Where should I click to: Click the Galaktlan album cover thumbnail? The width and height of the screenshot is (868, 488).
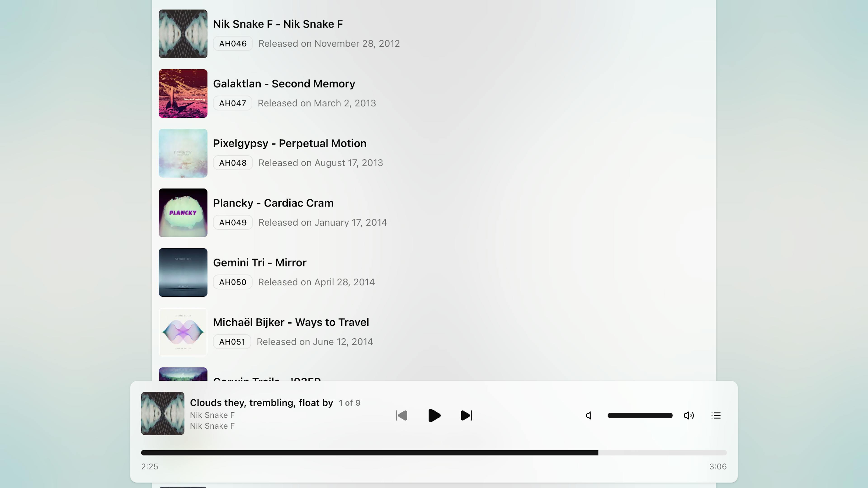pos(183,93)
